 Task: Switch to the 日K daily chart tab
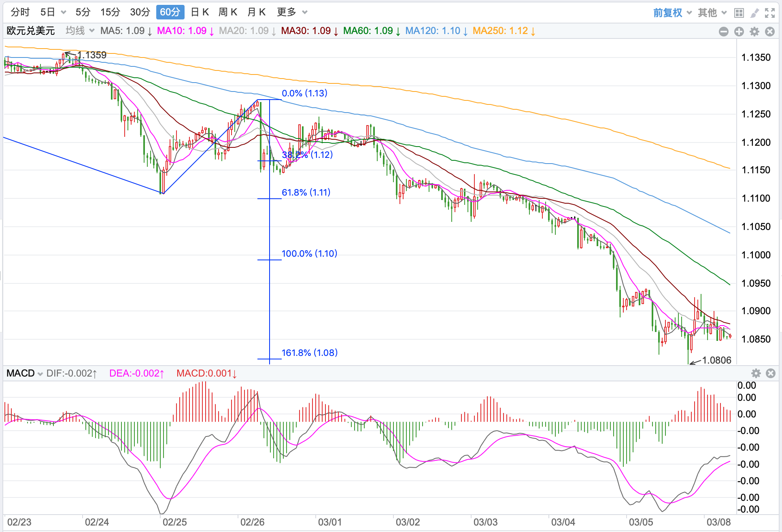(x=200, y=12)
